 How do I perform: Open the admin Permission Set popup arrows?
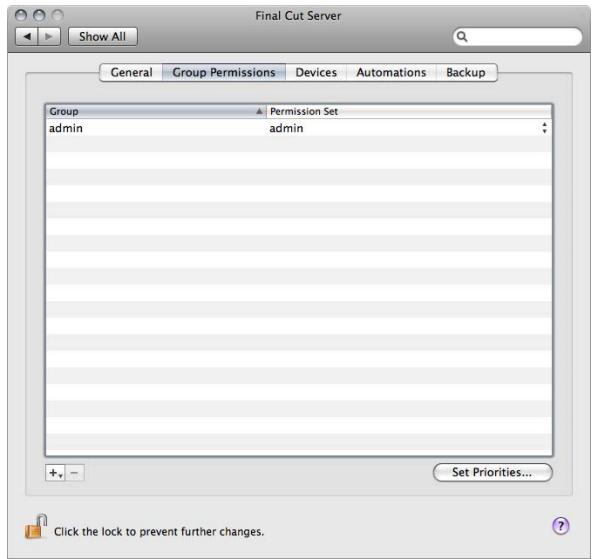pos(544,128)
